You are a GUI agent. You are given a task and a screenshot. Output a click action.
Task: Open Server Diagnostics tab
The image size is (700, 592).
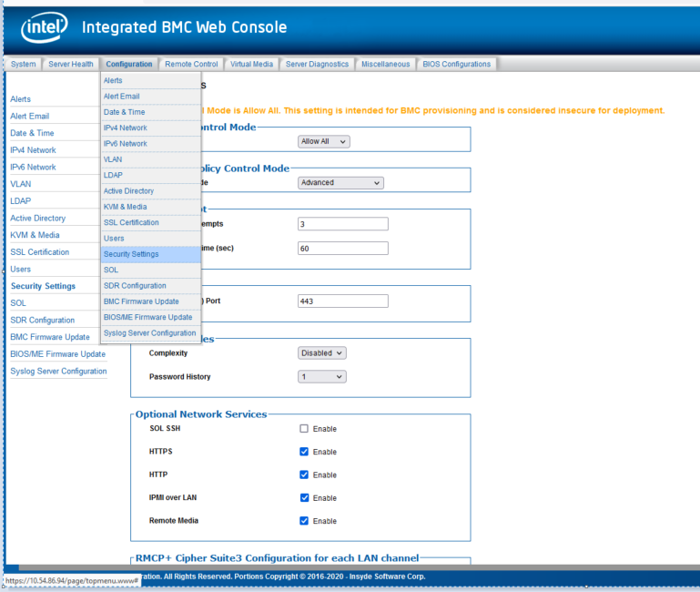317,65
